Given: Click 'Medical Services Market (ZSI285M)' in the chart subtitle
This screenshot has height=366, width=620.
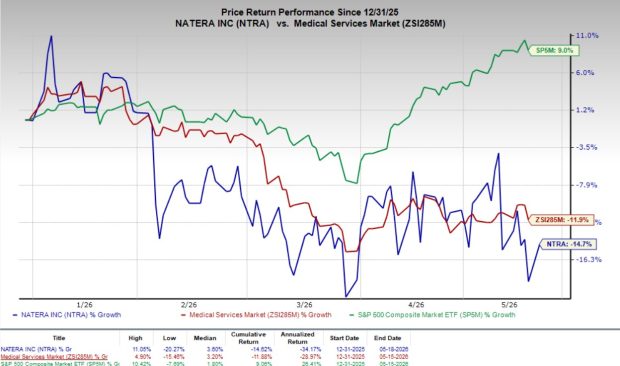Looking at the screenshot, I should click(x=370, y=24).
